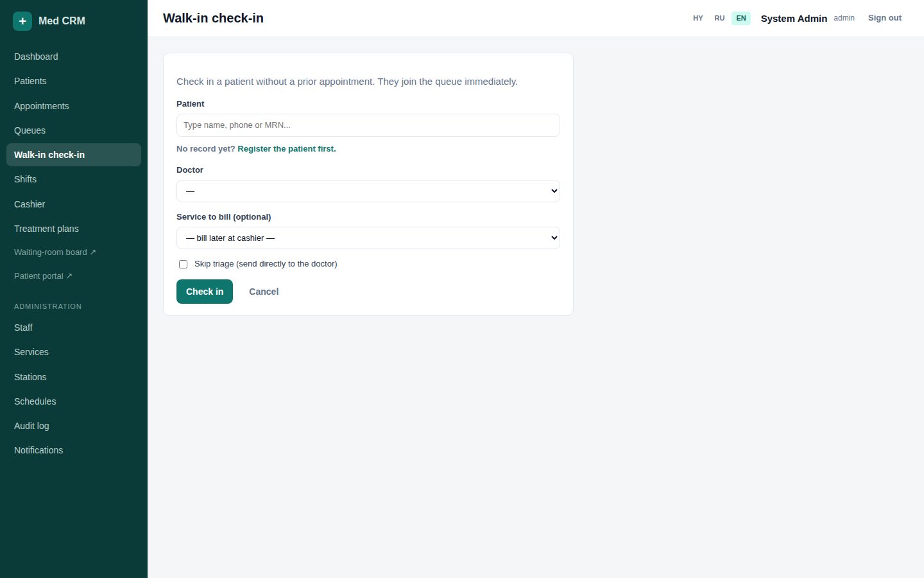The image size is (924, 578).
Task: Select EN language option
Action: click(741, 18)
